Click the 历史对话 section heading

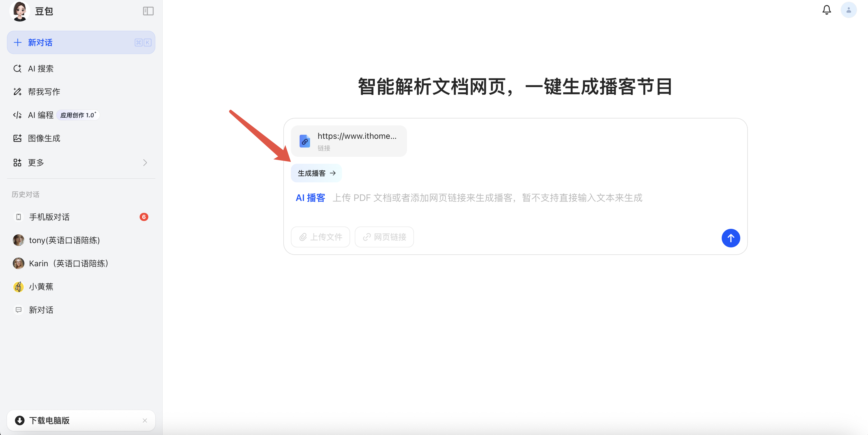tap(26, 195)
